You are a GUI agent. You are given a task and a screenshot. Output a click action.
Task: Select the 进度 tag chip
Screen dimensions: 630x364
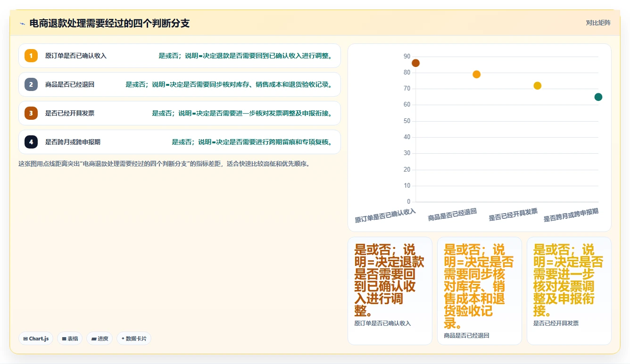pyautogui.click(x=99, y=339)
